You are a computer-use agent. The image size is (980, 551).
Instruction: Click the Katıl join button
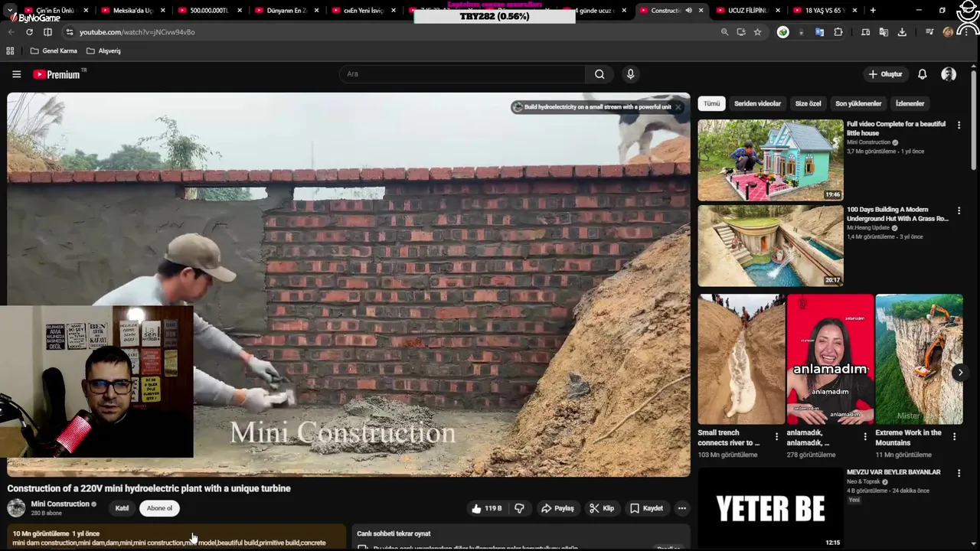point(122,508)
